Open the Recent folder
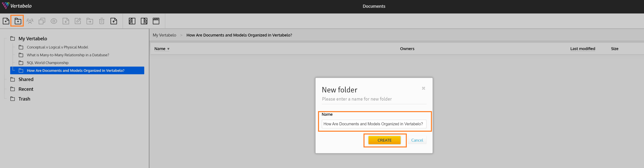644x168 pixels. click(26, 89)
